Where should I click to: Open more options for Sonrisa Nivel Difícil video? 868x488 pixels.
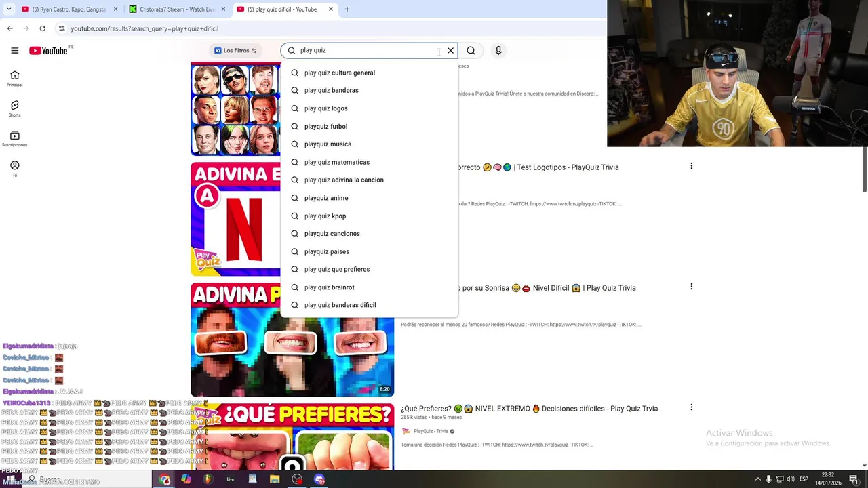tap(691, 287)
